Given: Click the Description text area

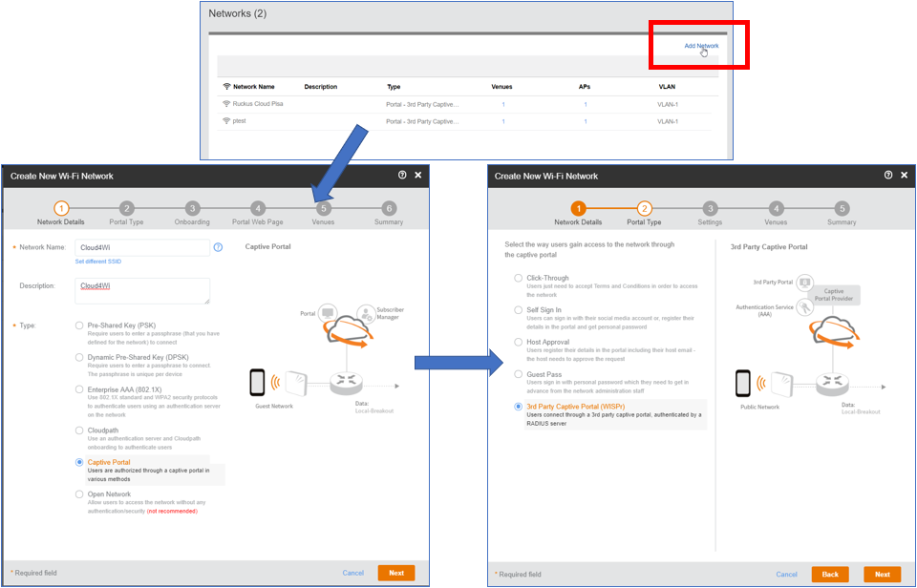Looking at the screenshot, I should tap(142, 290).
